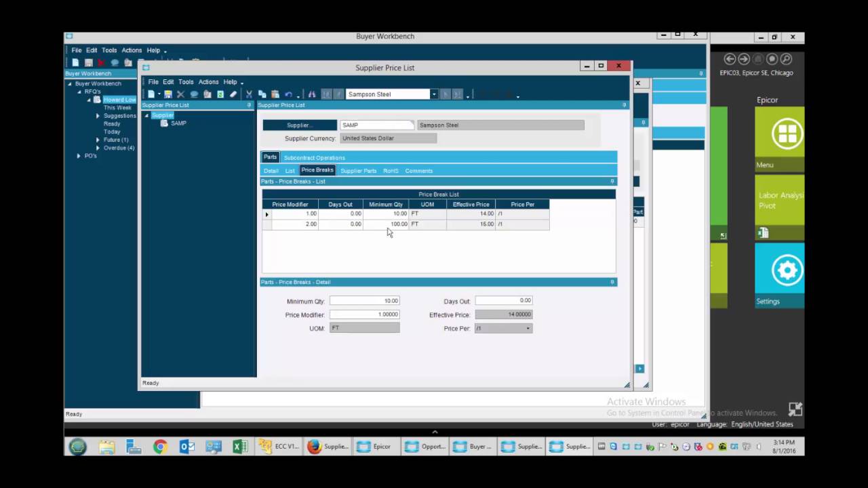This screenshot has width=868, height=488.
Task: Click the Minimum Qty input field
Action: pyautogui.click(x=364, y=301)
